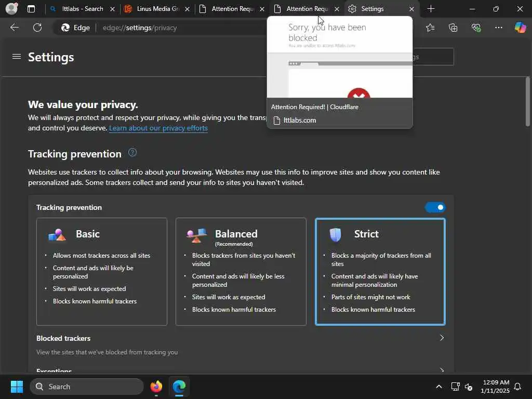This screenshot has height=399, width=532.
Task: Click the Tracking prevention help icon
Action: click(x=132, y=152)
